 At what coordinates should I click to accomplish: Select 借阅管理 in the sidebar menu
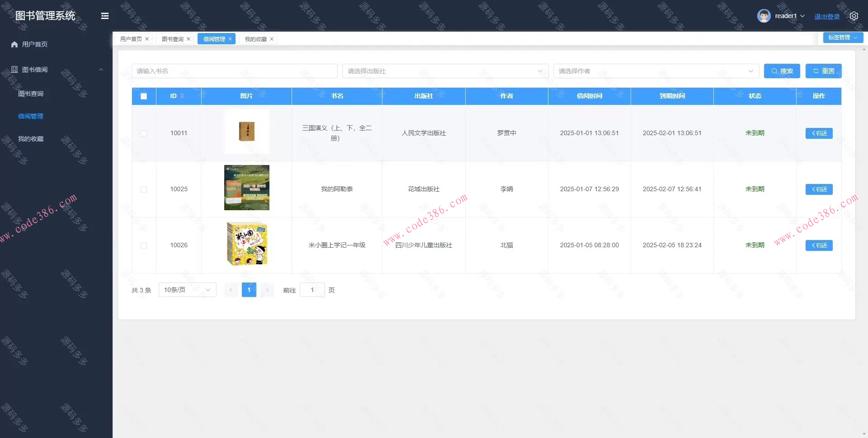[x=30, y=116]
